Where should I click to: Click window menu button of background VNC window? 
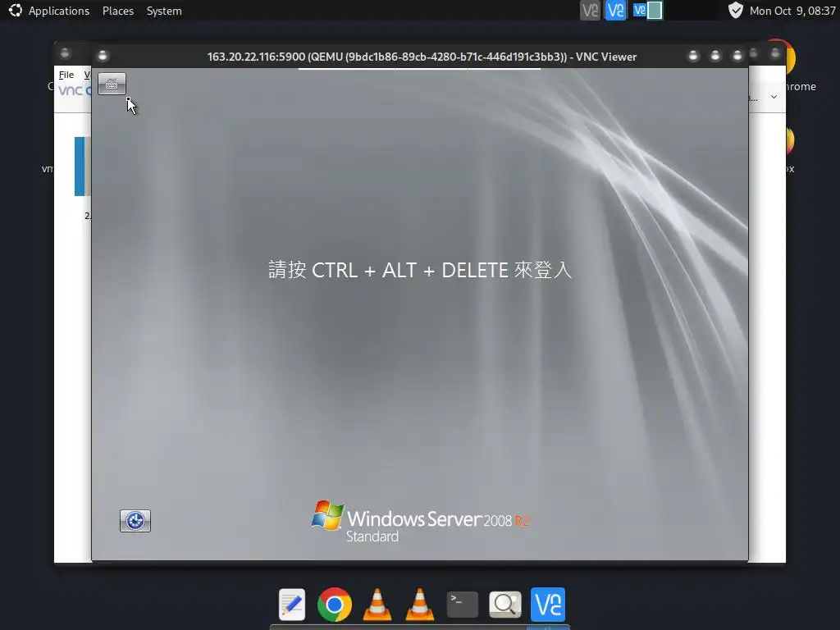(65, 52)
